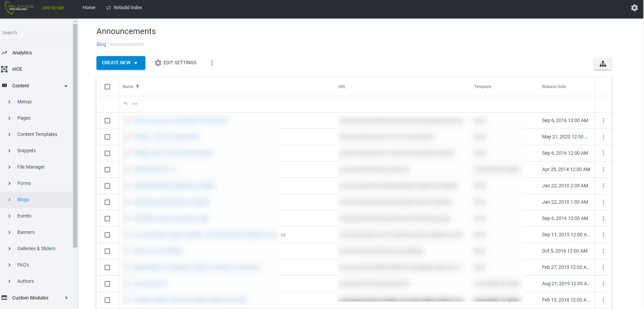Click Home in the top navigation
The width and height of the screenshot is (644, 309).
89,7
